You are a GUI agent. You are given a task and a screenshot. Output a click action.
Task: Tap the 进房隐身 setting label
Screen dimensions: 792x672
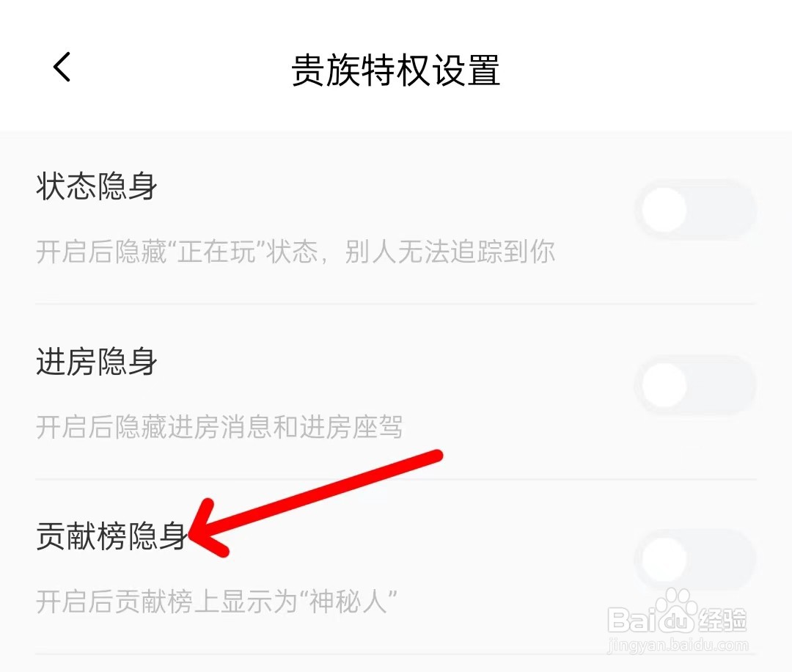tap(97, 362)
